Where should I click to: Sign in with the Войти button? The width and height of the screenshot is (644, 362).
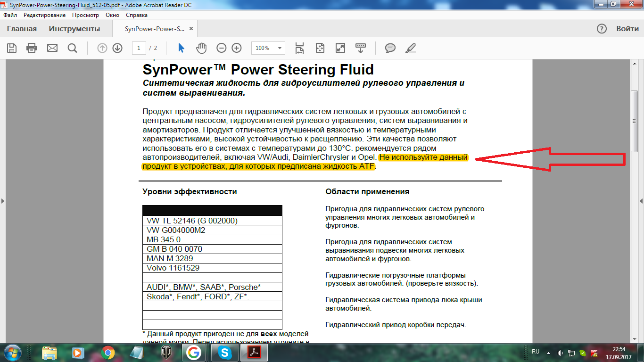[627, 29]
